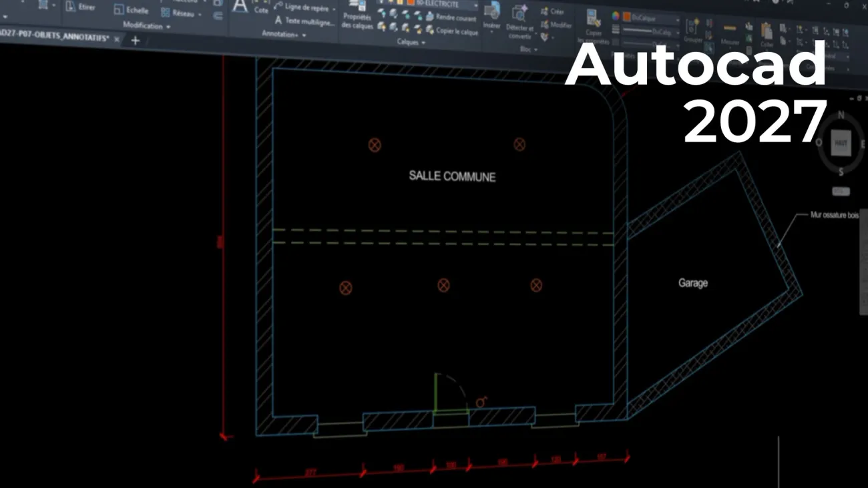Select the SALLE COMMUNE room label
The image size is (868, 488).
point(452,176)
